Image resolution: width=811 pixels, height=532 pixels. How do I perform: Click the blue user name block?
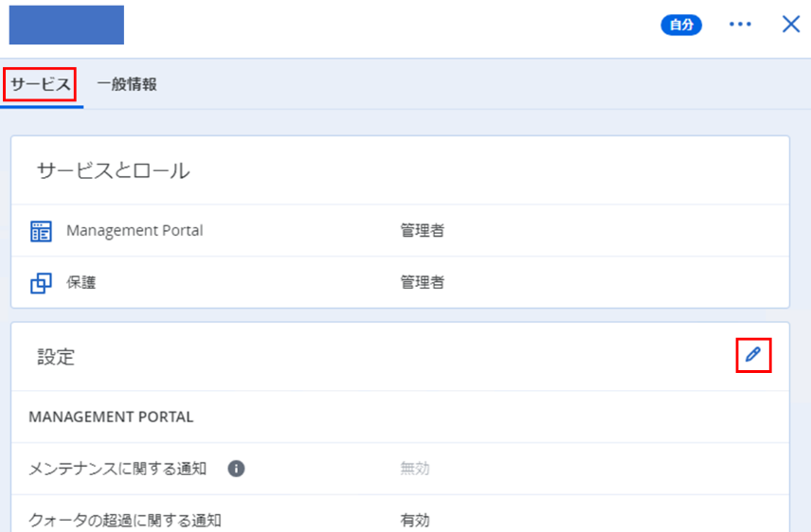[66, 25]
